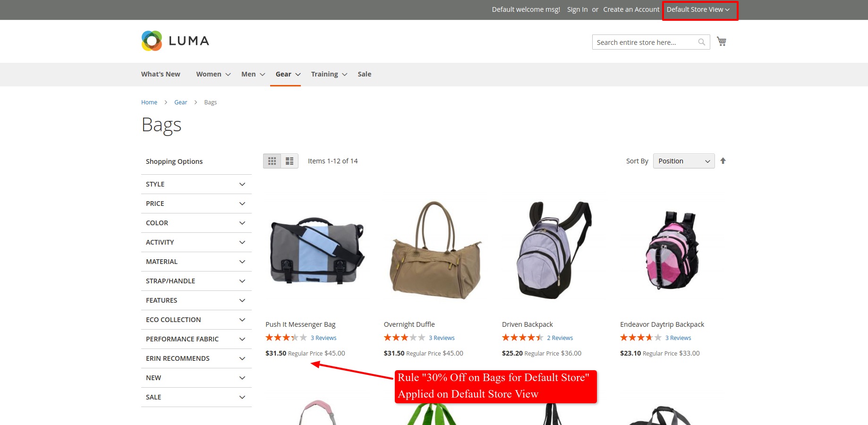
Task: Expand the PRICE filter
Action: (196, 204)
